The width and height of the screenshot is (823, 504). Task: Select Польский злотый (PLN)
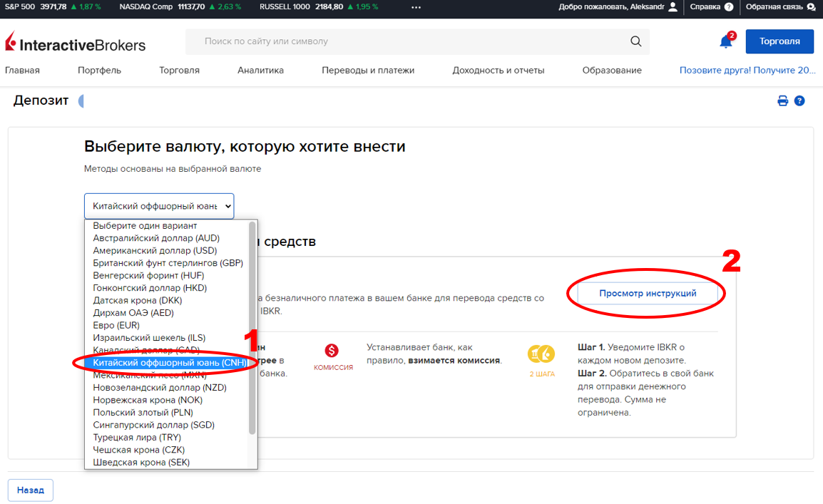(143, 413)
